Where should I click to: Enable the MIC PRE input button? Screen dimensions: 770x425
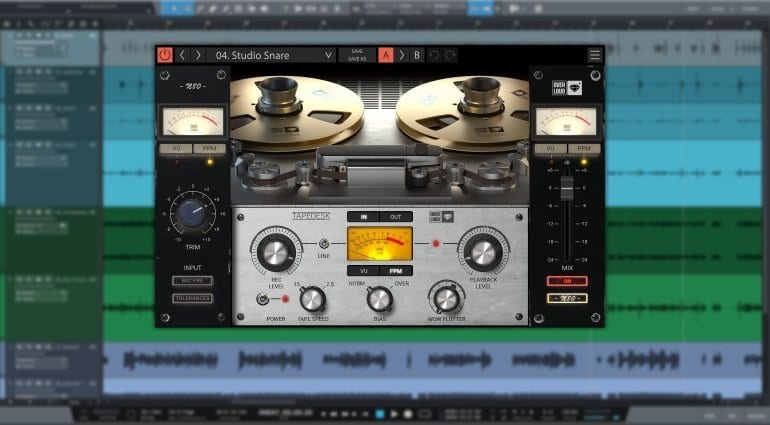tap(192, 281)
